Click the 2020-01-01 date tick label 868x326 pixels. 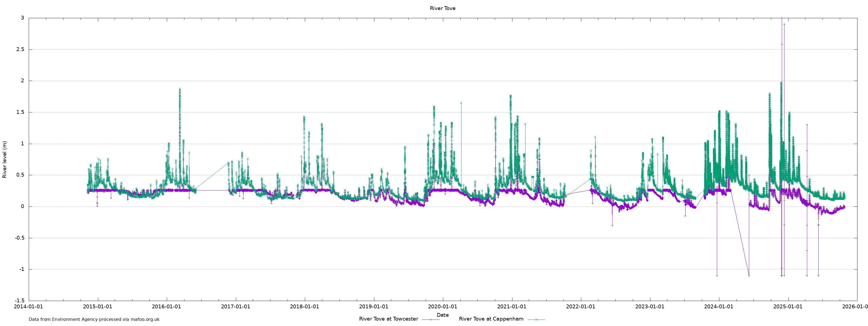pos(442,307)
